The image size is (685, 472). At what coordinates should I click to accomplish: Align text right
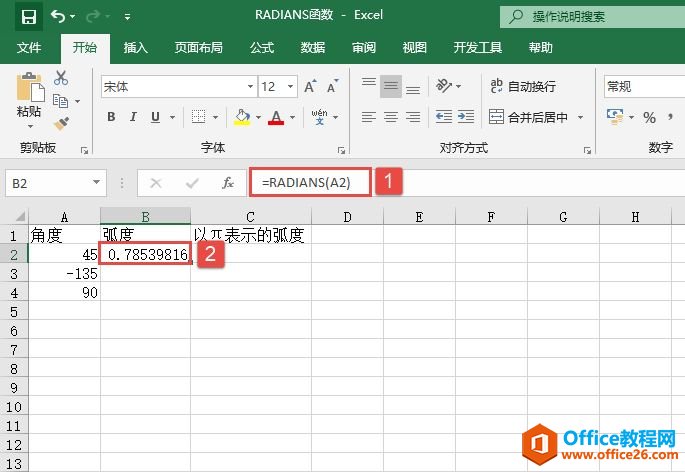tap(413, 117)
